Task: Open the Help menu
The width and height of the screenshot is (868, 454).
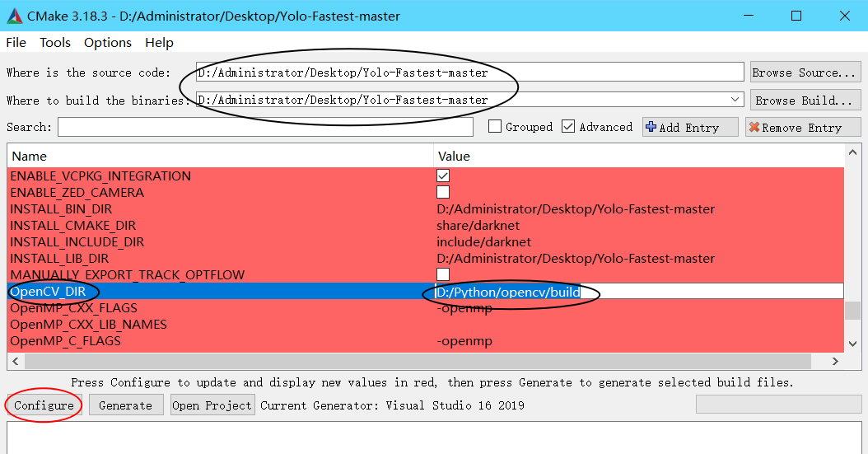Action: pyautogui.click(x=159, y=43)
